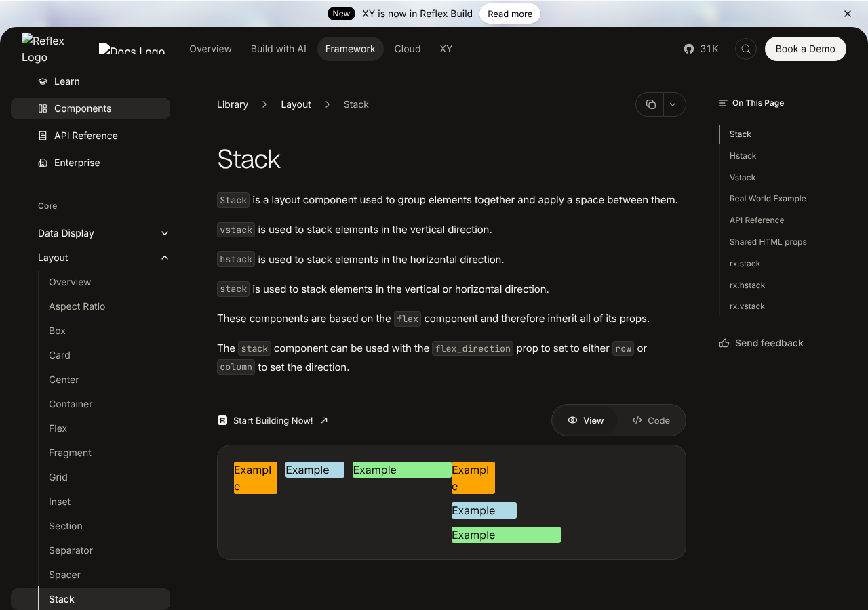Click the Enterprise building icon
This screenshot has width=868, height=610.
43,163
